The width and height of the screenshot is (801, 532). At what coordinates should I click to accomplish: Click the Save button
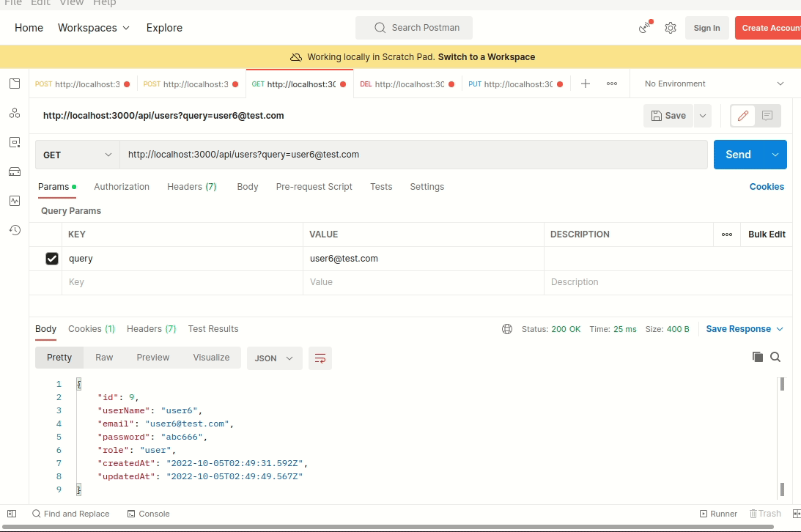(x=668, y=116)
